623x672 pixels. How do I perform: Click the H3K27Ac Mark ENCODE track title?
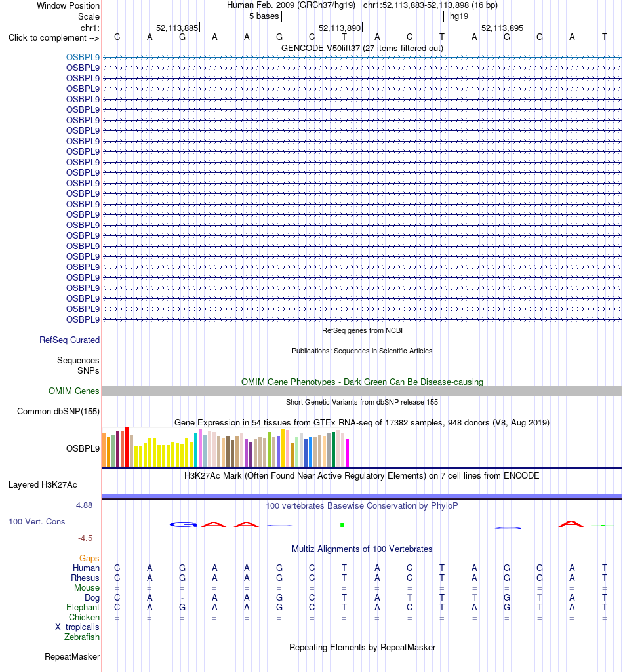point(362,476)
